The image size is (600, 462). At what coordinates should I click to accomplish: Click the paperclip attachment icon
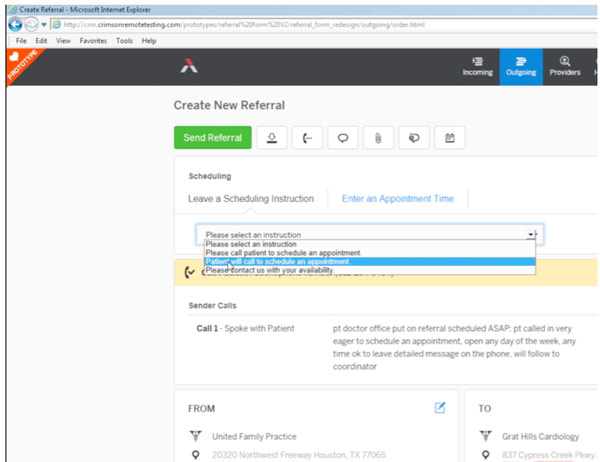(378, 139)
